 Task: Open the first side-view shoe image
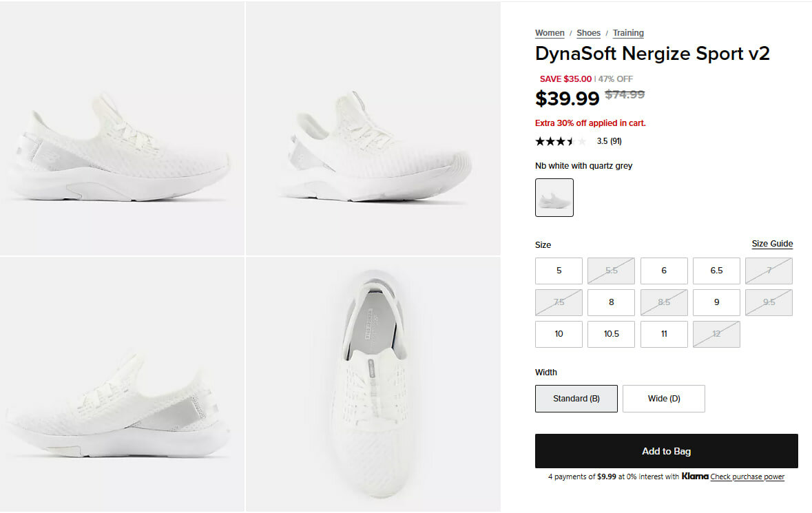[122, 129]
